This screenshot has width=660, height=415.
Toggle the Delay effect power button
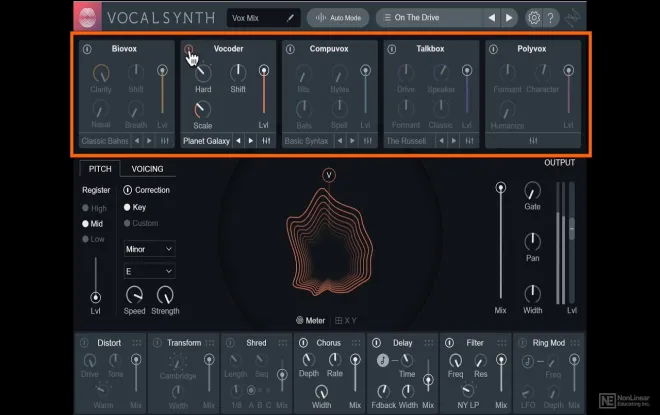point(376,343)
